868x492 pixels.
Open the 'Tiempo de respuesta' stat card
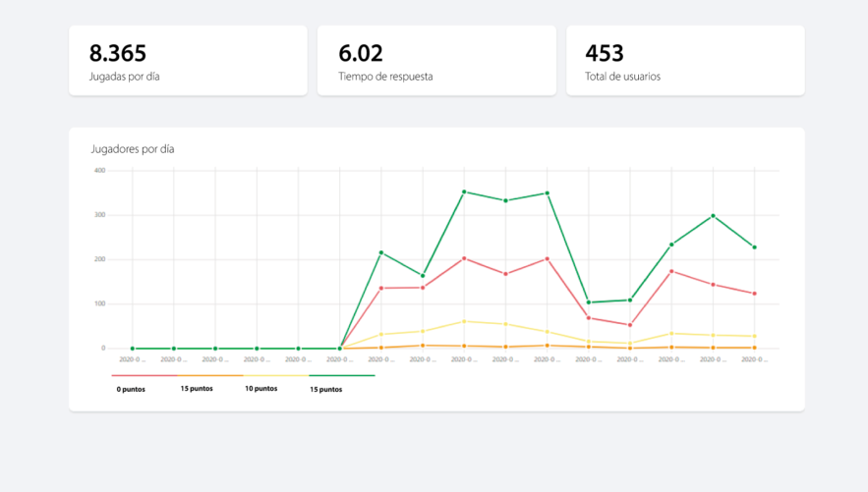(x=436, y=61)
